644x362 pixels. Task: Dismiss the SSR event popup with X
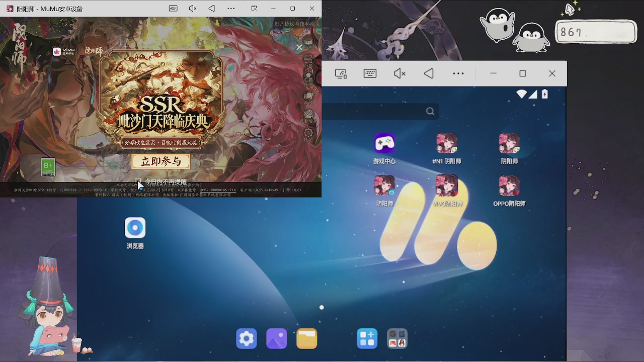[299, 47]
